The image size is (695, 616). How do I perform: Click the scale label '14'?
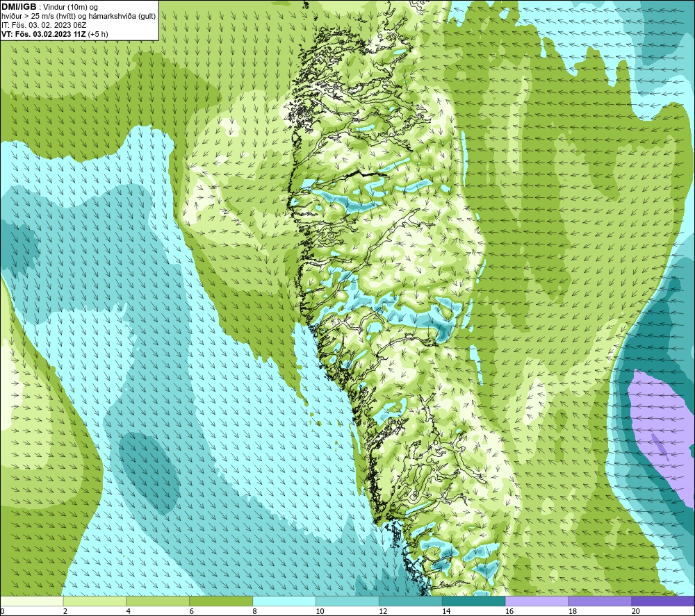[x=446, y=611]
